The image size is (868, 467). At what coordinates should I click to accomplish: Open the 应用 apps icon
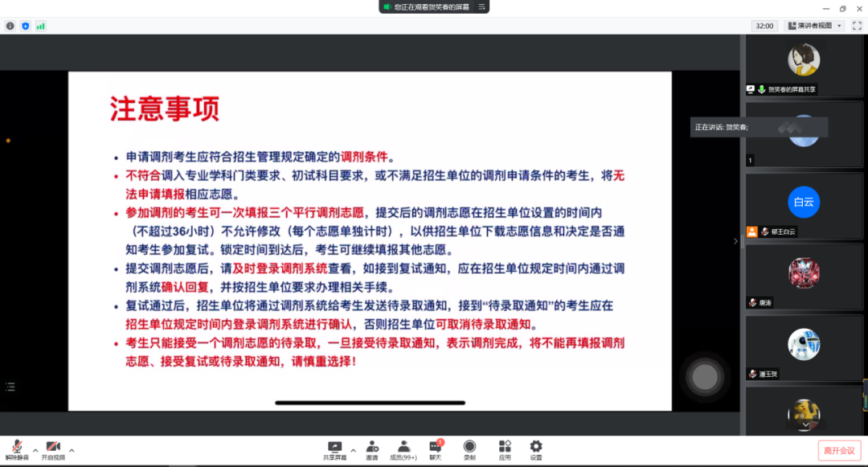(505, 449)
